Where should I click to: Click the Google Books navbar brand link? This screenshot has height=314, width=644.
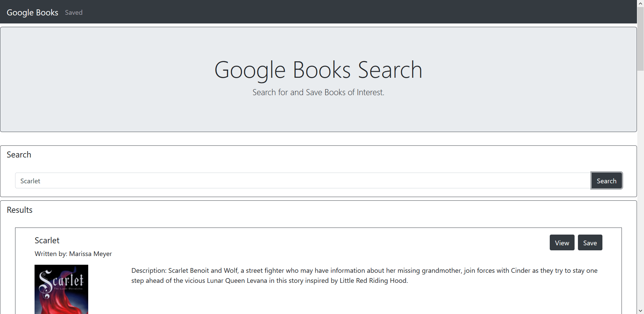point(33,12)
